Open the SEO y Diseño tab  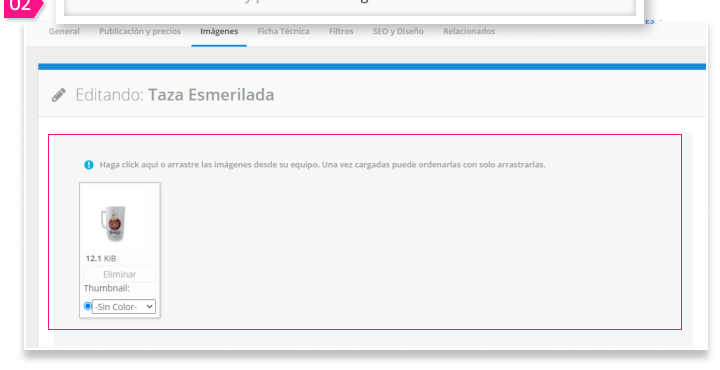click(x=398, y=31)
